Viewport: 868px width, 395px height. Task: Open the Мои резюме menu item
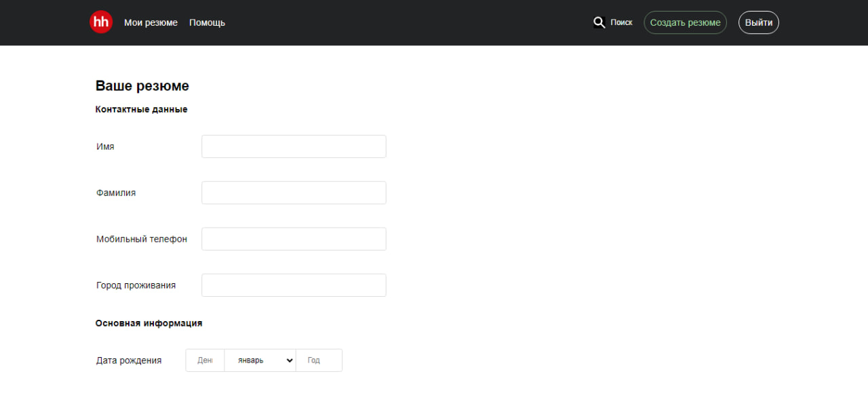point(151,22)
